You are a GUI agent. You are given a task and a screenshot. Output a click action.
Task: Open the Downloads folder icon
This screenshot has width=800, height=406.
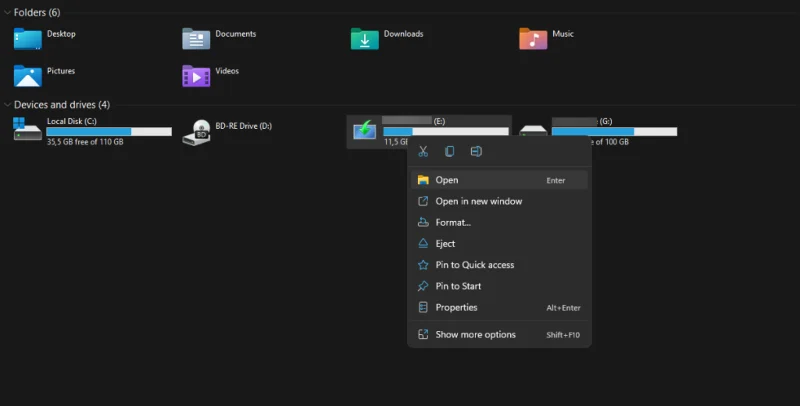coord(364,39)
